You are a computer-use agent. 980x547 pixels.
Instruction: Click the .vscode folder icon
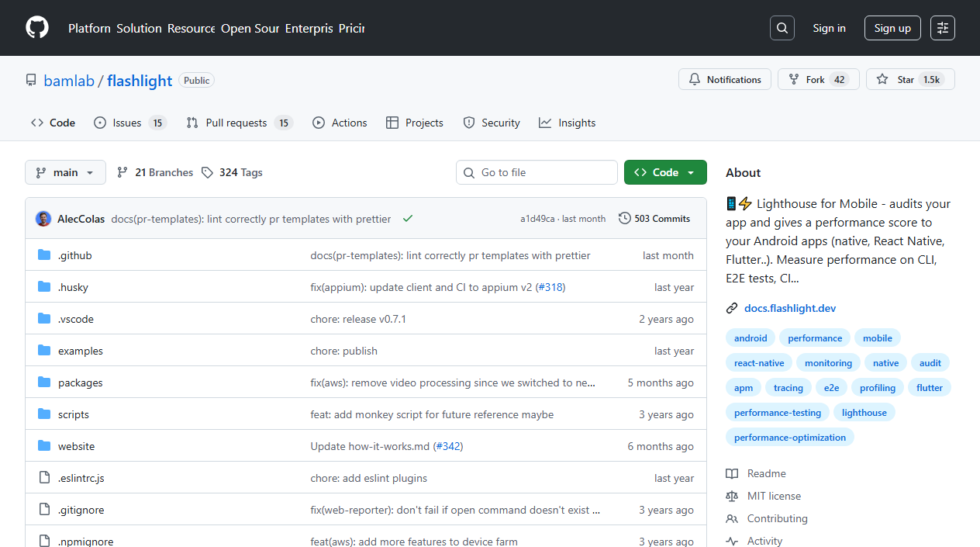(44, 319)
